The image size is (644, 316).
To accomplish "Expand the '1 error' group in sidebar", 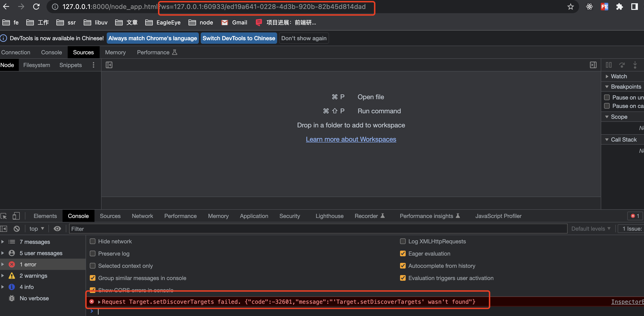I will pos(3,264).
